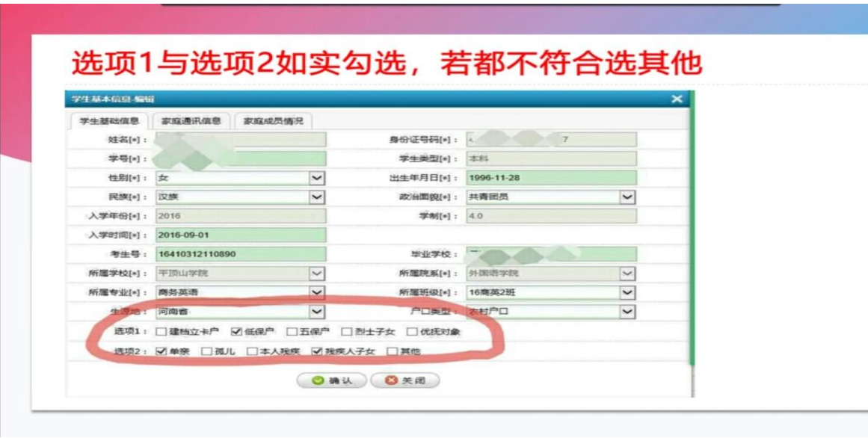The height and width of the screenshot is (438, 868).
Task: Select the 其他 checkbox in 选项2
Action: click(x=392, y=351)
